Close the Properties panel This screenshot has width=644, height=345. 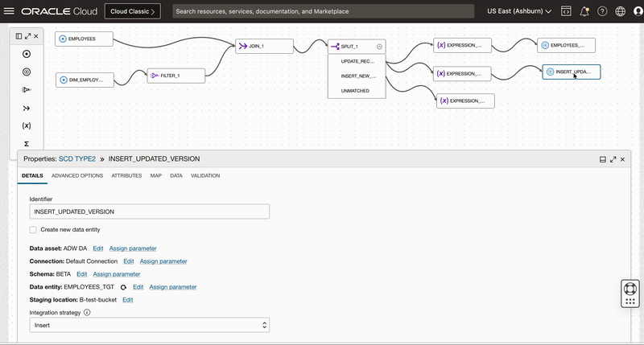pos(622,159)
